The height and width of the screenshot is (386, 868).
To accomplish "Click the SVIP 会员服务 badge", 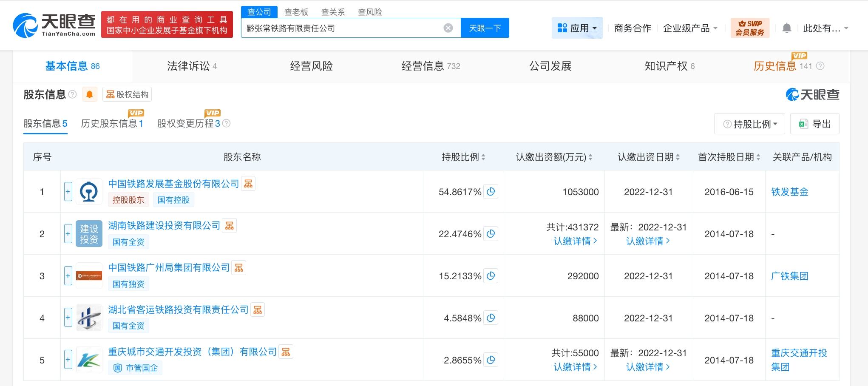I will [x=750, y=28].
